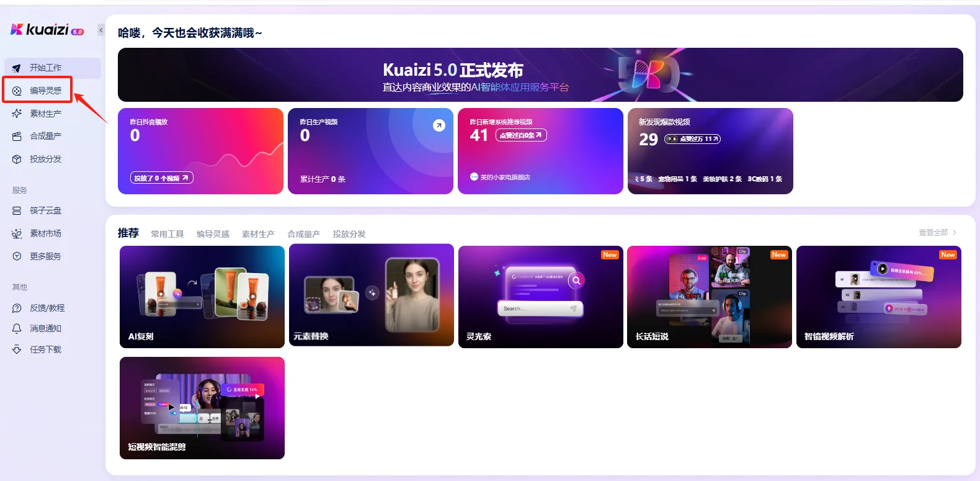
Task: Open the 合成量产 tab in the tools section
Action: (304, 234)
